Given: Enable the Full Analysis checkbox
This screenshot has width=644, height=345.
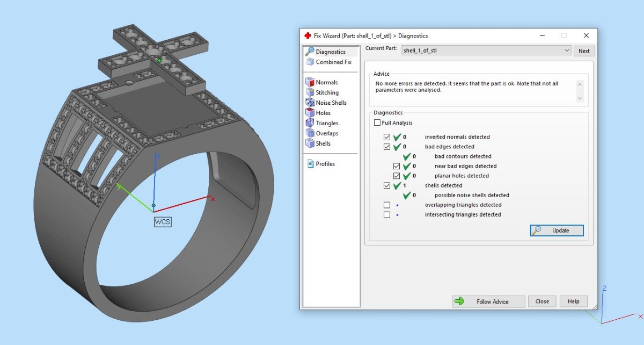Looking at the screenshot, I should coord(377,123).
